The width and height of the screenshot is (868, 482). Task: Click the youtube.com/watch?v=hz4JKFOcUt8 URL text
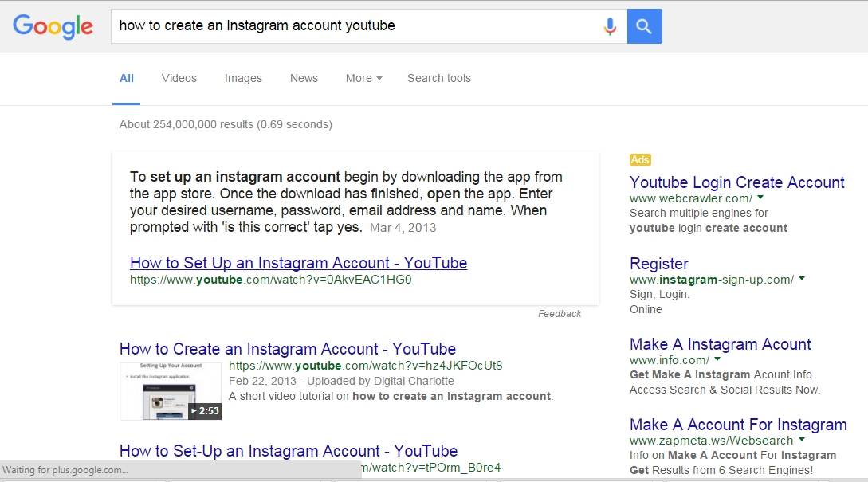(x=365, y=366)
